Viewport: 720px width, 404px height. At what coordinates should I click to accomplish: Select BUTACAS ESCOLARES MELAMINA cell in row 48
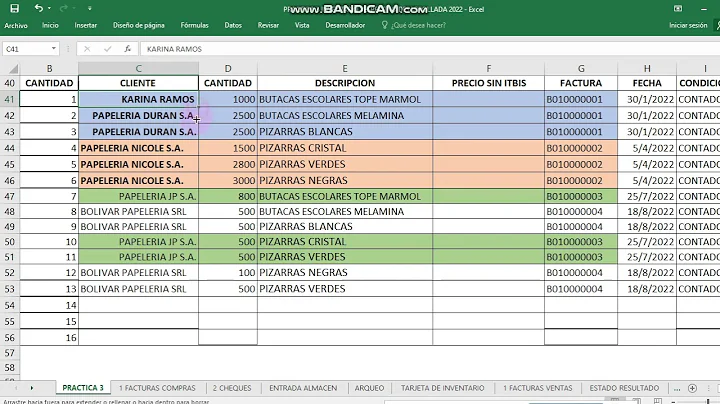click(x=345, y=212)
